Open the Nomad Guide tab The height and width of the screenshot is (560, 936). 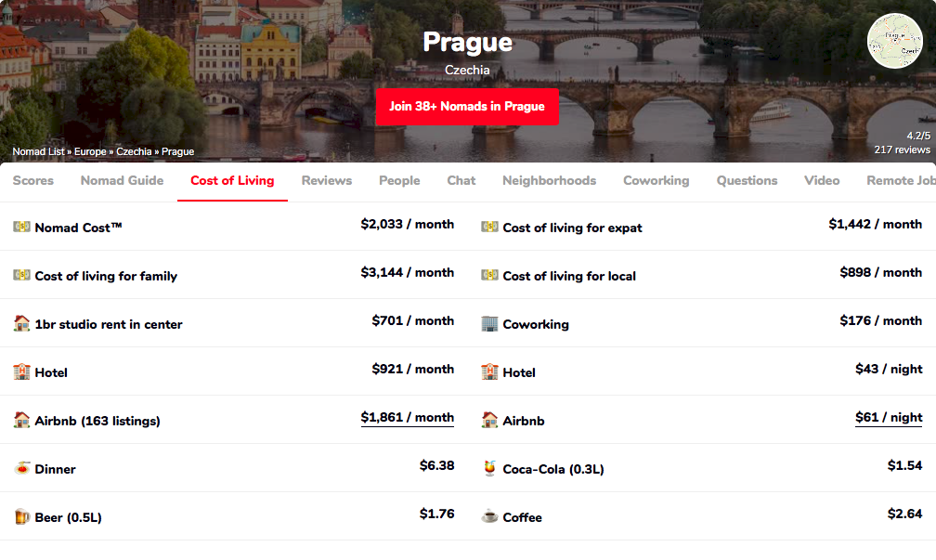coord(122,180)
